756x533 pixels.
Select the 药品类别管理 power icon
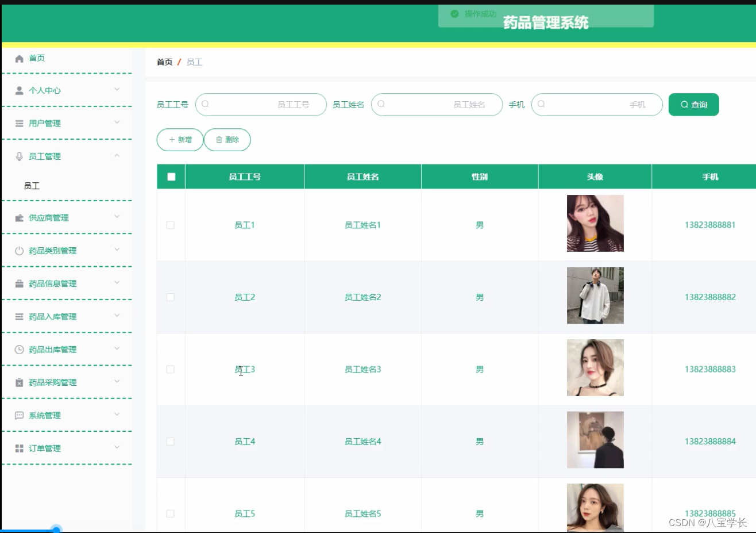click(20, 250)
